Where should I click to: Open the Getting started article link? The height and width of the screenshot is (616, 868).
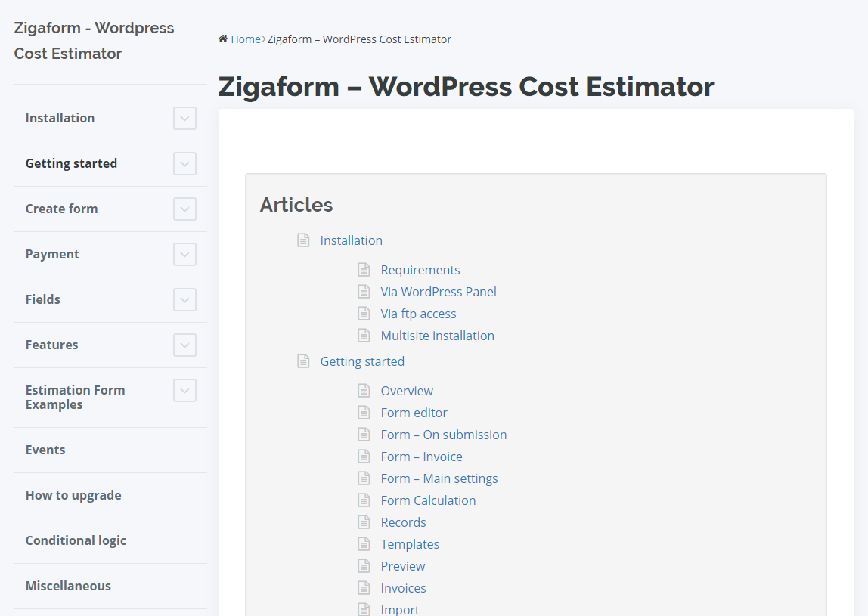[362, 361]
